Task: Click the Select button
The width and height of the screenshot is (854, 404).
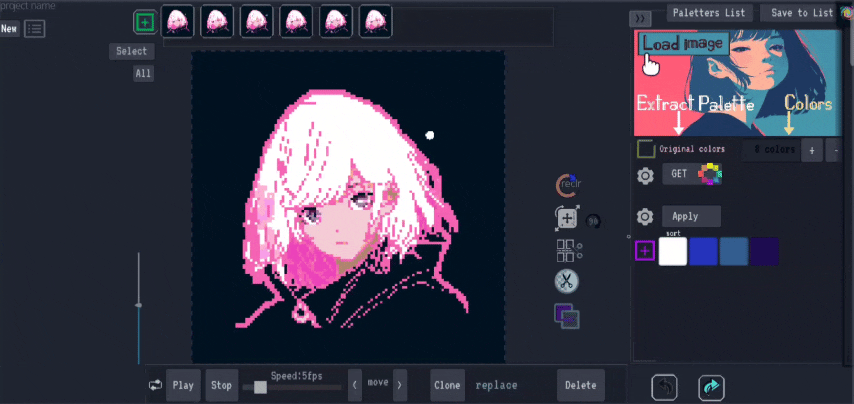Action: (x=132, y=51)
